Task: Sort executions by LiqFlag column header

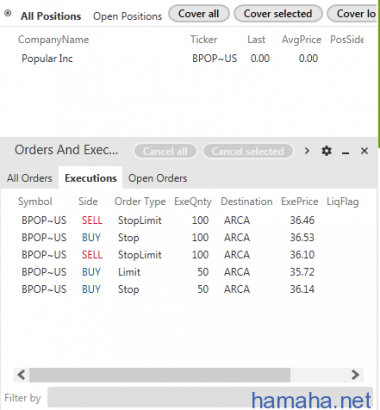Action: (x=342, y=201)
